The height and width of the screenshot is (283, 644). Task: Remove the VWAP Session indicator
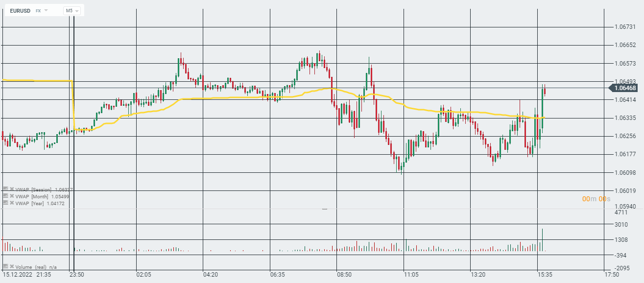[x=12, y=189]
